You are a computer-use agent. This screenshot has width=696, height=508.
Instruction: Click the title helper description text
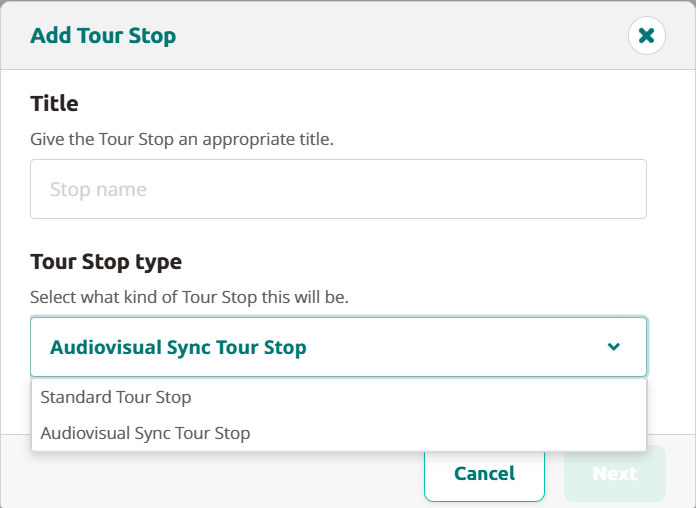tap(182, 139)
